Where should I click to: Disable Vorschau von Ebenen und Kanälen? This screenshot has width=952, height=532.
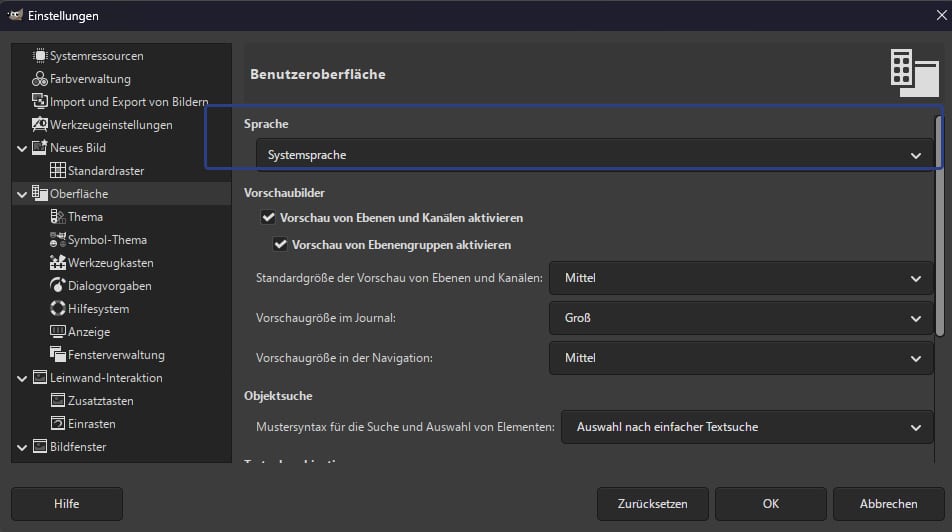click(268, 217)
